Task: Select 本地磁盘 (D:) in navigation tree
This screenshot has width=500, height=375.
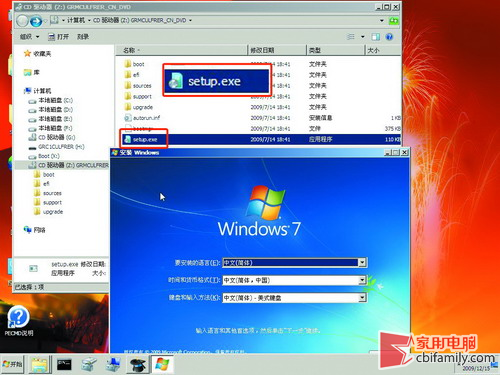Action: [51, 109]
